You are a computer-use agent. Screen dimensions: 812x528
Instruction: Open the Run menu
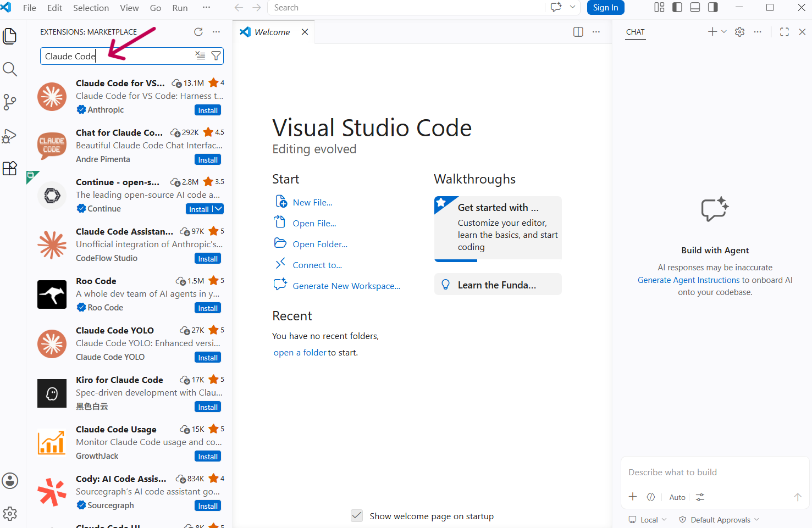pos(180,8)
